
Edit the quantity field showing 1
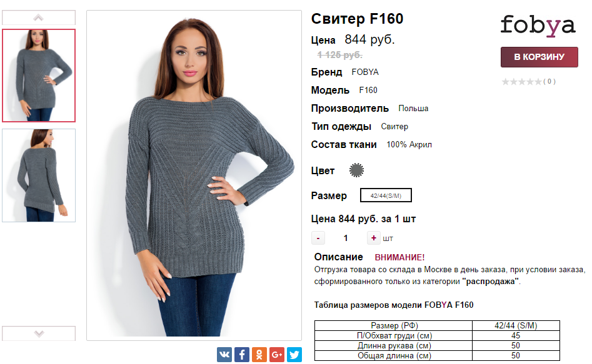tap(346, 238)
